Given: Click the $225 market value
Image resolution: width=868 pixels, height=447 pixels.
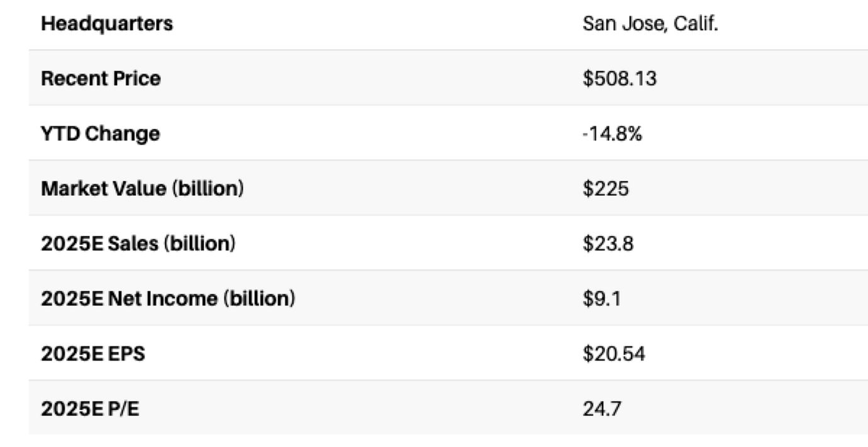Looking at the screenshot, I should [x=605, y=188].
